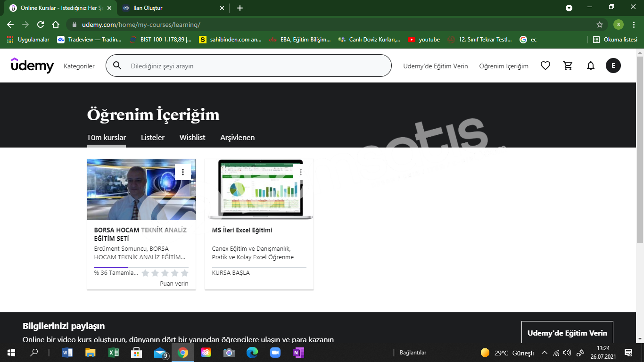This screenshot has height=362, width=644.
Task: Click Udemy'de Eğitim Verin header link
Action: 436,66
